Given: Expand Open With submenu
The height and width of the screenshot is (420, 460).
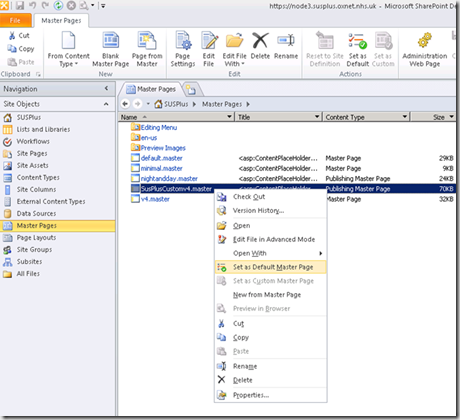Looking at the screenshot, I should pyautogui.click(x=270, y=253).
